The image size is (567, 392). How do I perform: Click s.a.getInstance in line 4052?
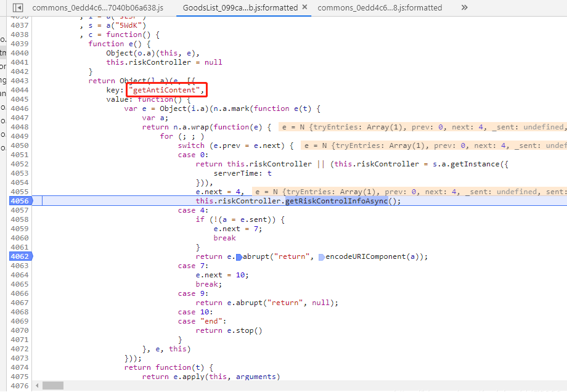point(466,164)
